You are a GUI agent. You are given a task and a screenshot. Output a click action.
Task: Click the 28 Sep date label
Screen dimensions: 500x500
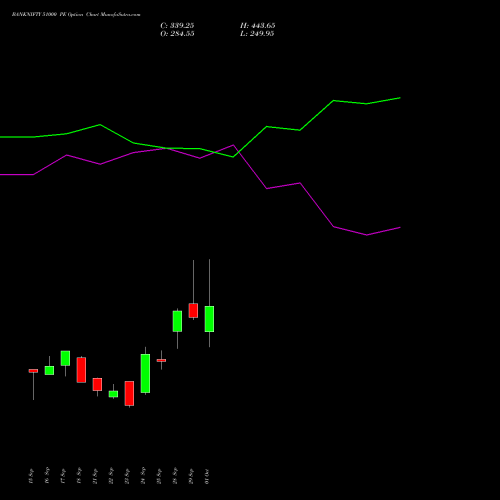pyautogui.click(x=175, y=476)
